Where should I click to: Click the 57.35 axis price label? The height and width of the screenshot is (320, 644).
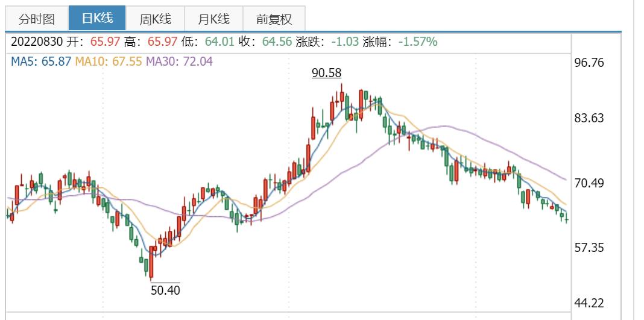coord(589,248)
